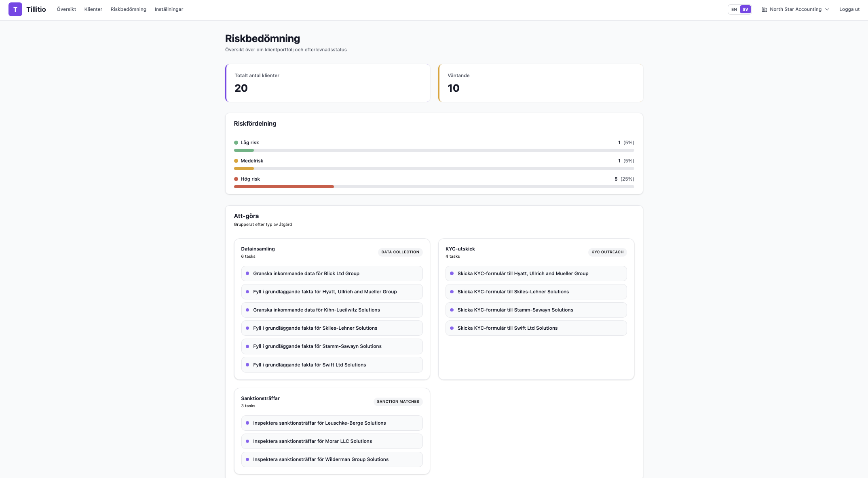Click the KYC OUTREACH badge
The width and height of the screenshot is (868, 478).
607,252
